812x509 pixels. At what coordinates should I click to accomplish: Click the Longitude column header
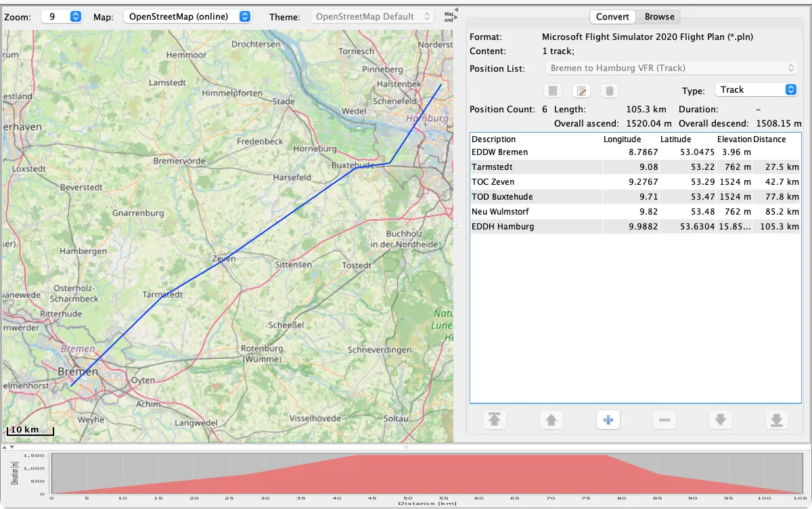click(x=622, y=139)
